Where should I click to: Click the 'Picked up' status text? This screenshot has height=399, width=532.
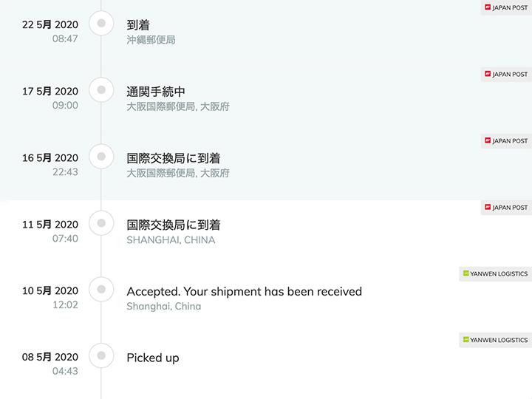click(x=153, y=358)
